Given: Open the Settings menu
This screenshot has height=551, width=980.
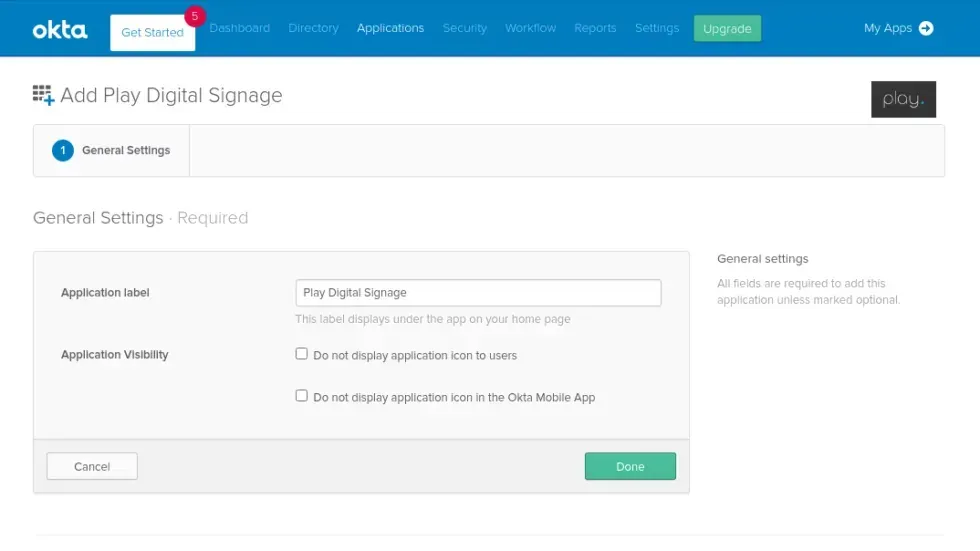Looking at the screenshot, I should click(657, 28).
